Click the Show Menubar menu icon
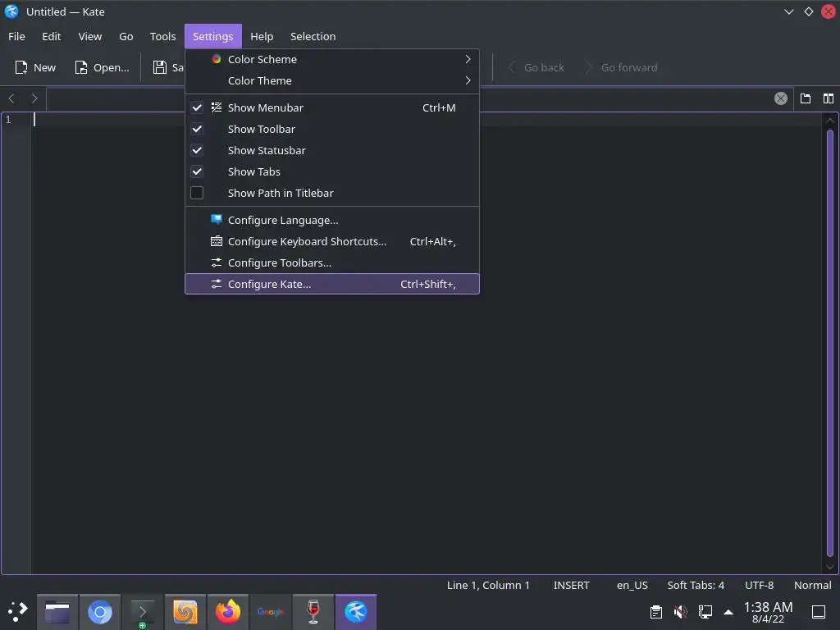The width and height of the screenshot is (840, 630). pos(217,107)
